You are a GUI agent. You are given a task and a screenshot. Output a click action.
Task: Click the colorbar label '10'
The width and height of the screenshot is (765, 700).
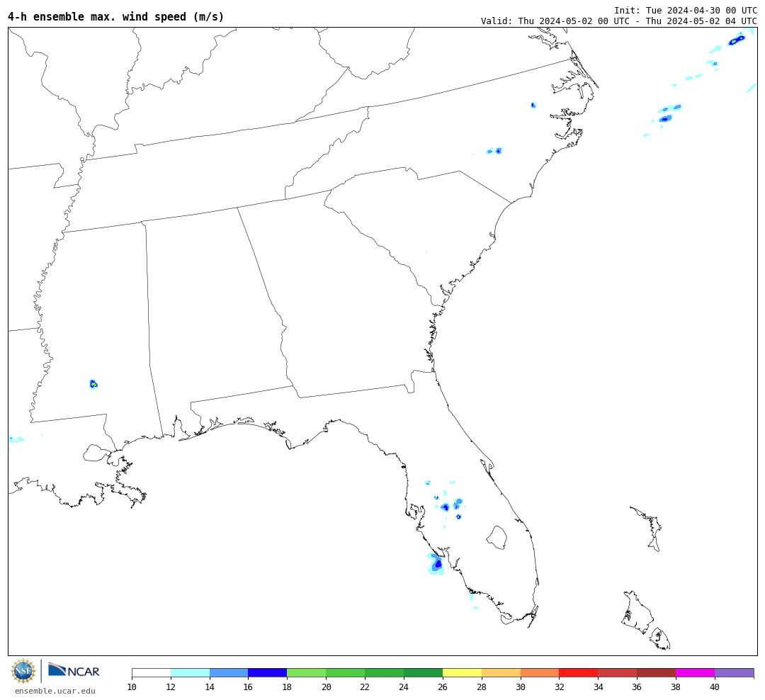[x=132, y=687]
